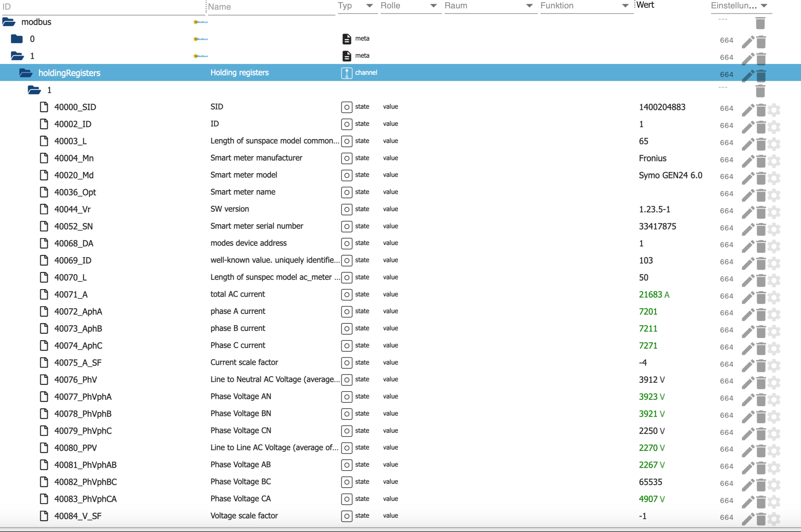
Task: Open custom settings gear for 40071_A
Action: pyautogui.click(x=774, y=297)
